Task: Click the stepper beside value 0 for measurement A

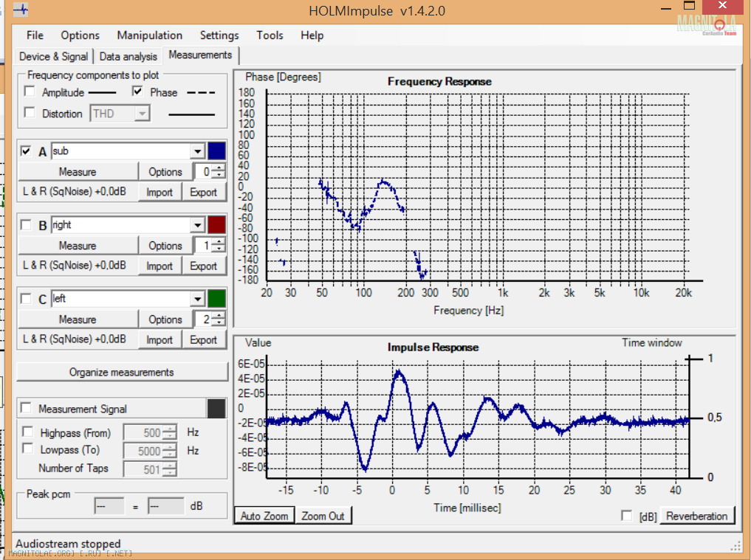Action: click(219, 171)
